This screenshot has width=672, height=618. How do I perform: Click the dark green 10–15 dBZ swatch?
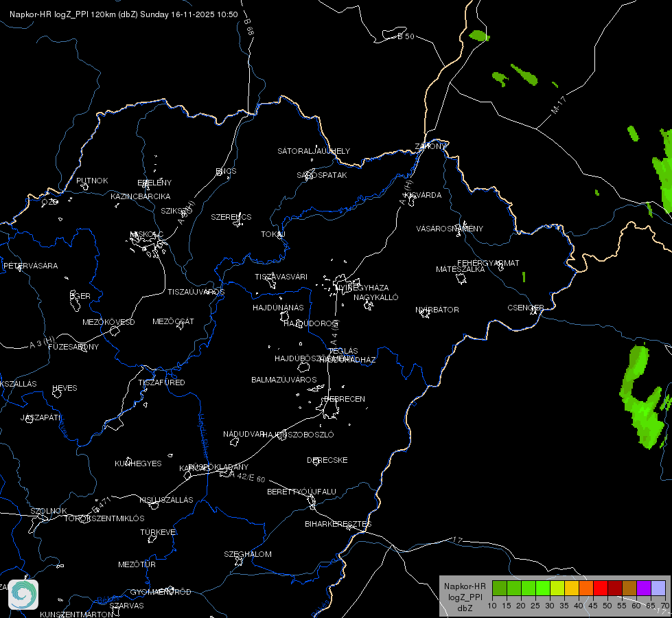499,588
